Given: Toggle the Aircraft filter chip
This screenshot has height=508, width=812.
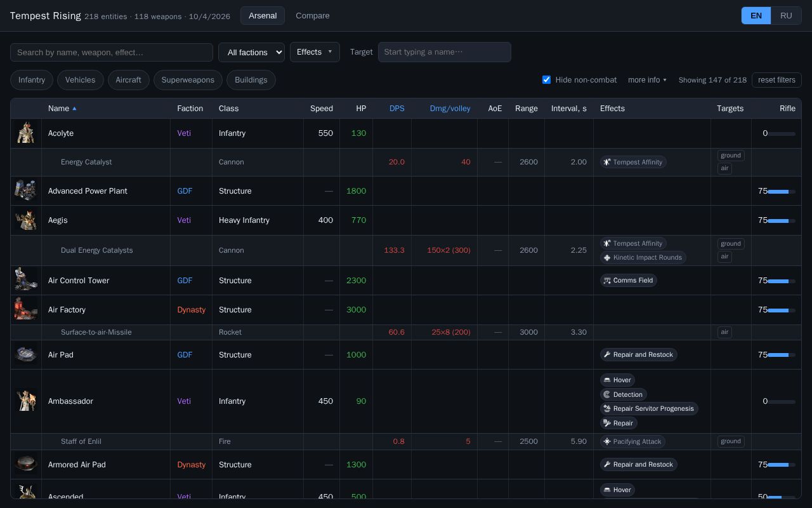Looking at the screenshot, I should click(x=129, y=80).
